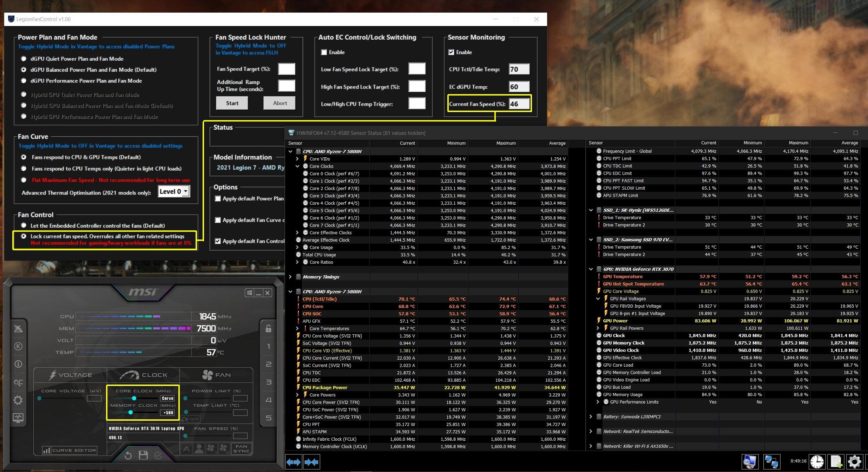Screen dimensions: 868x472
Task: Open Afterburner CLOCK tab
Action: (143, 375)
